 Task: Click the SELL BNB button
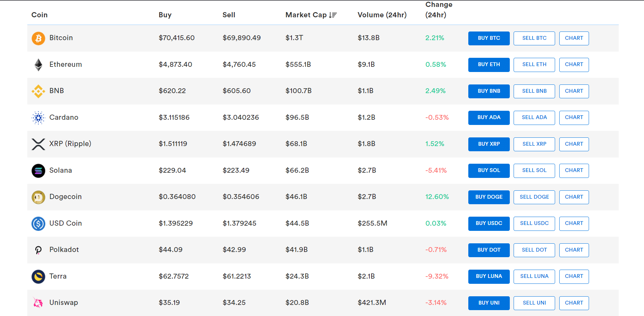pyautogui.click(x=534, y=91)
